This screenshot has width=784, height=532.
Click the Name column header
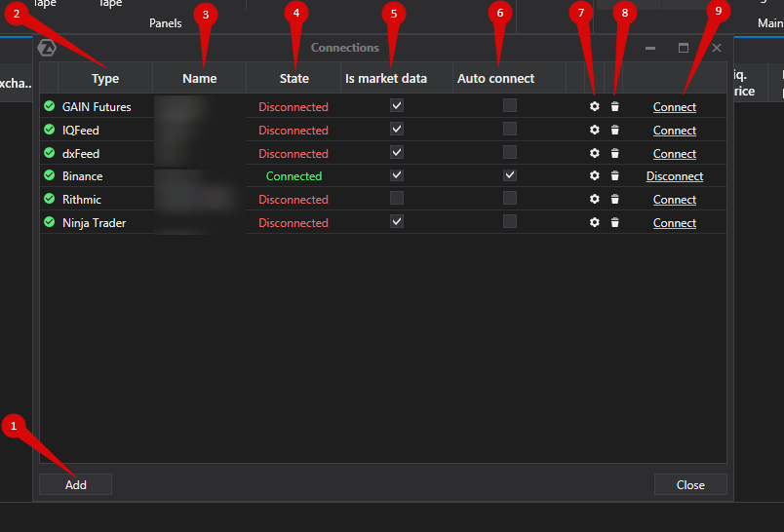click(199, 79)
